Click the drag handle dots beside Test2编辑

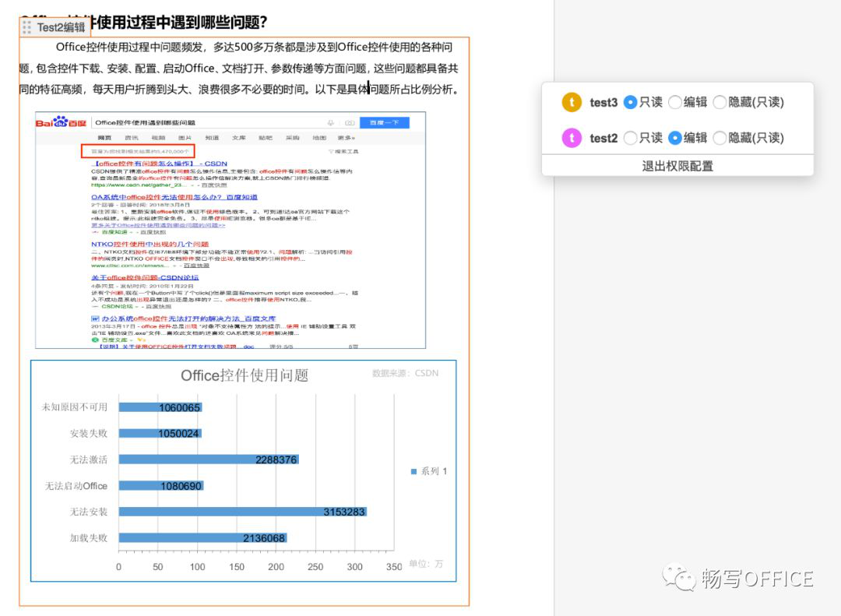tap(26, 27)
